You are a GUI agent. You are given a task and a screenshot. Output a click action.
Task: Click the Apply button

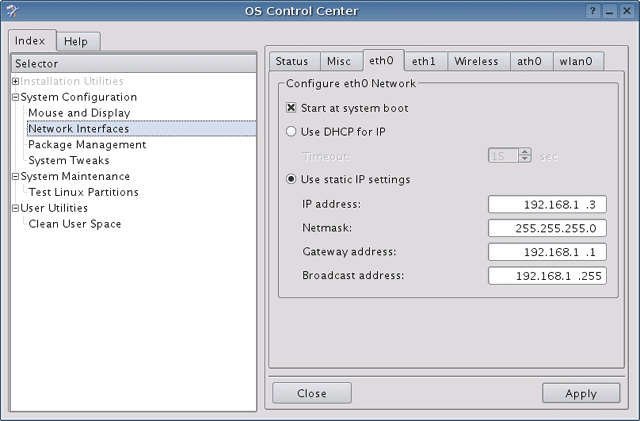coord(581,393)
